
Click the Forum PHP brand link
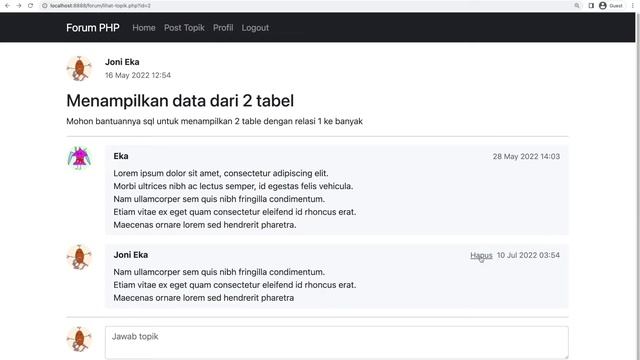pyautogui.click(x=93, y=28)
